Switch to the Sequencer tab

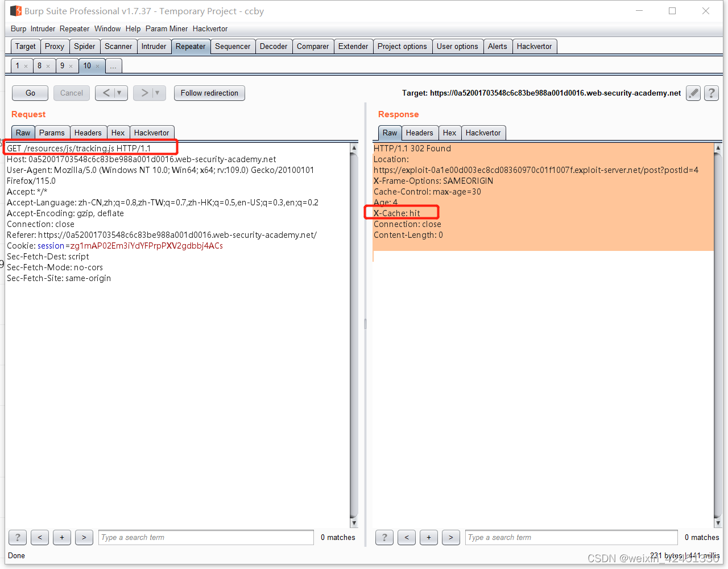click(233, 46)
